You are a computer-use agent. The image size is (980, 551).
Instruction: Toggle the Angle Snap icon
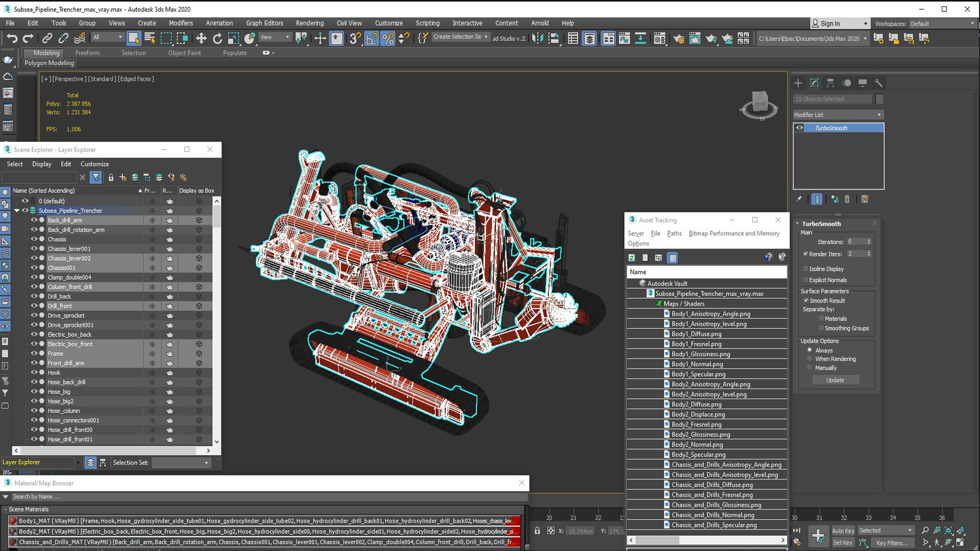coord(372,38)
